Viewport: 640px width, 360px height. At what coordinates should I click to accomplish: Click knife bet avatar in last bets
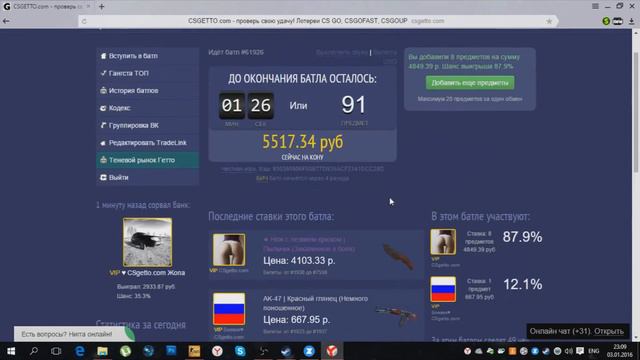[x=229, y=250]
